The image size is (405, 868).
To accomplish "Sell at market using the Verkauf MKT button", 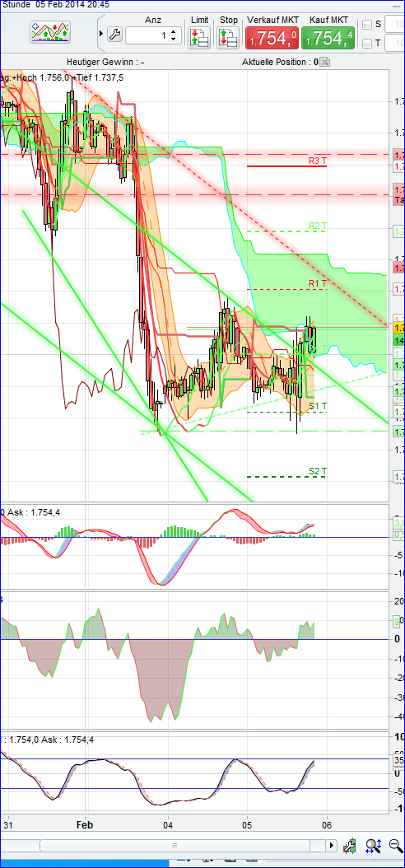I will point(272,38).
